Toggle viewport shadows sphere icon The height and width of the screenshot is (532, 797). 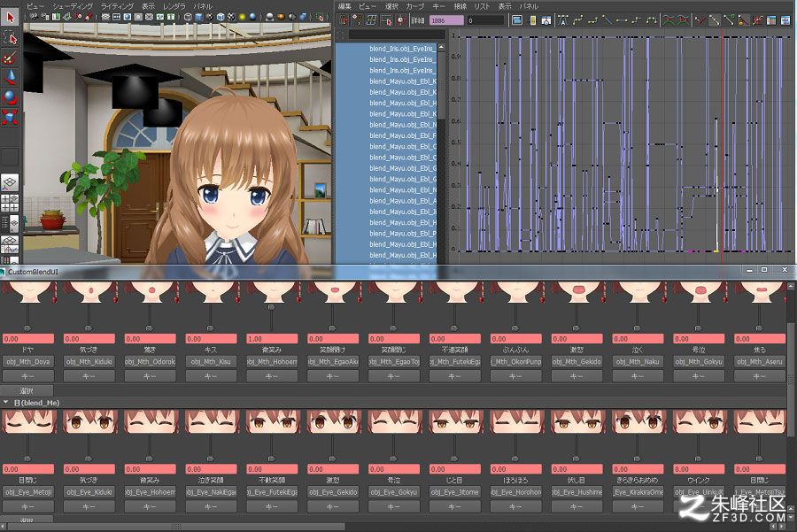(x=252, y=17)
